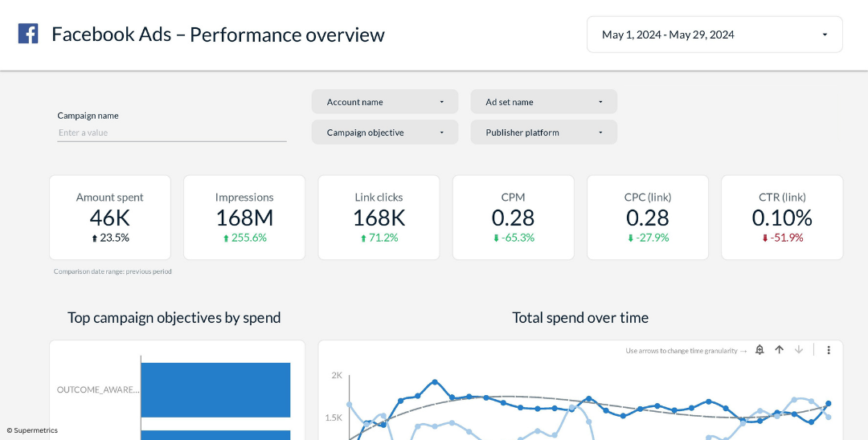This screenshot has height=440, width=868.
Task: Click the add alert bell icon
Action: pos(759,350)
